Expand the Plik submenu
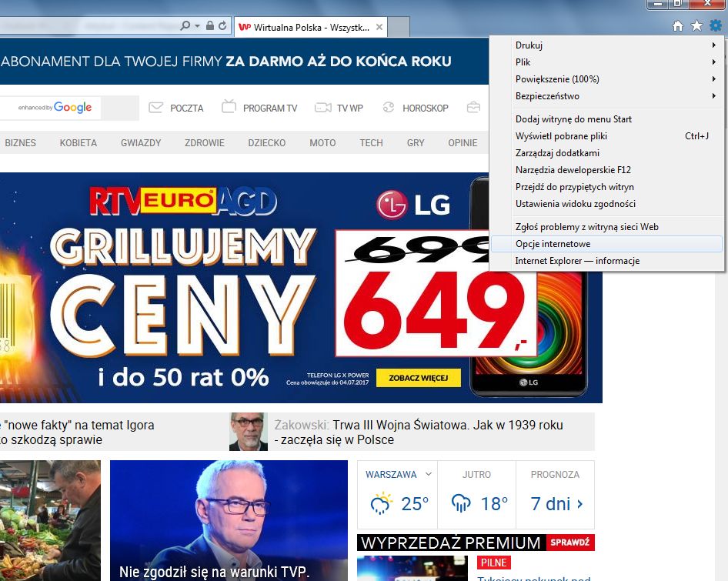Screen dimensions: 728x581 point(606,62)
